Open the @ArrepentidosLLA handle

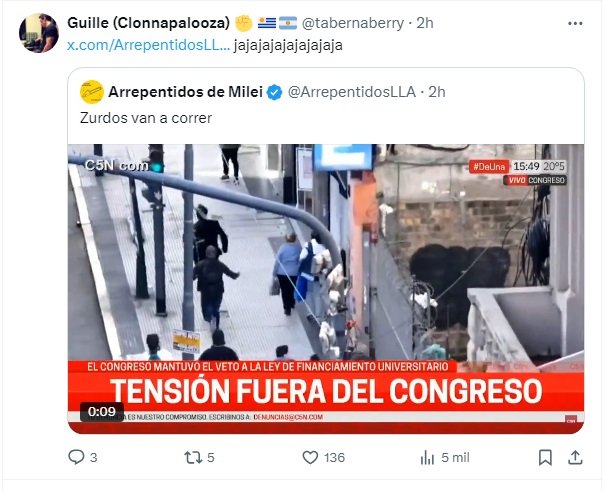coord(352,92)
